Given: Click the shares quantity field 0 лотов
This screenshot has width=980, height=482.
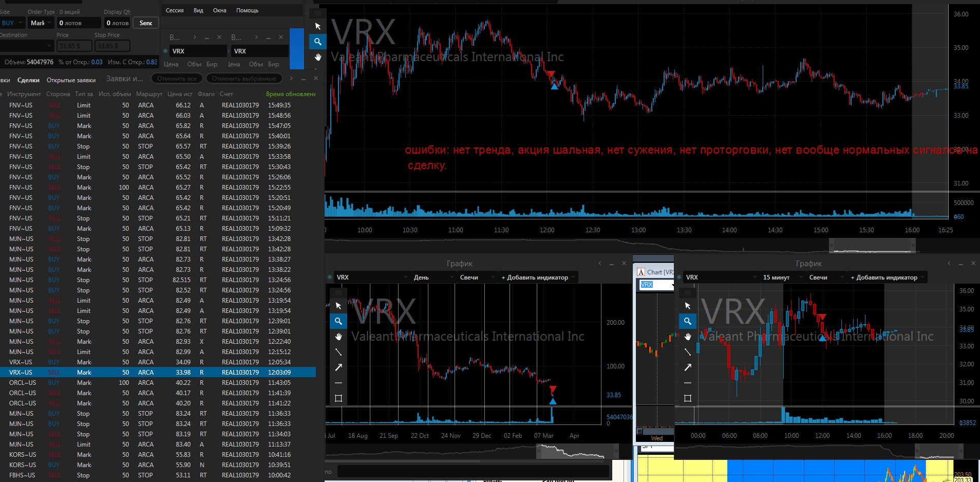Looking at the screenshot, I should pos(79,23).
